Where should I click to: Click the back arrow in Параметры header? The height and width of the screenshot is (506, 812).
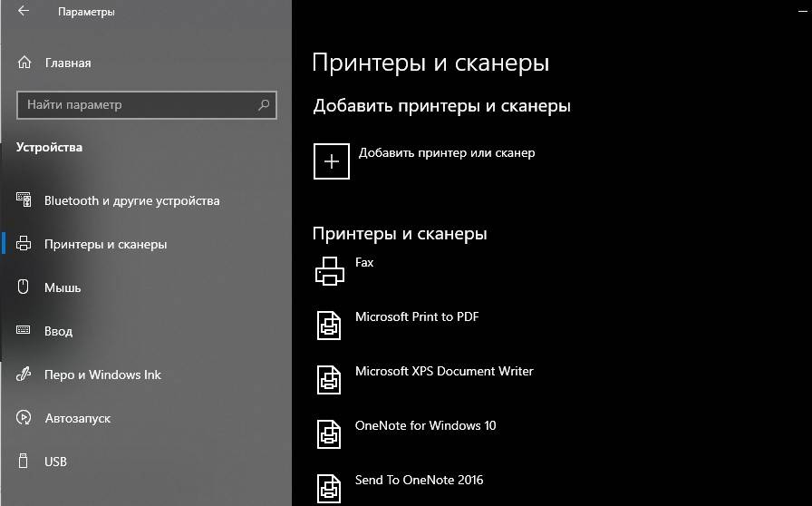coord(24,12)
